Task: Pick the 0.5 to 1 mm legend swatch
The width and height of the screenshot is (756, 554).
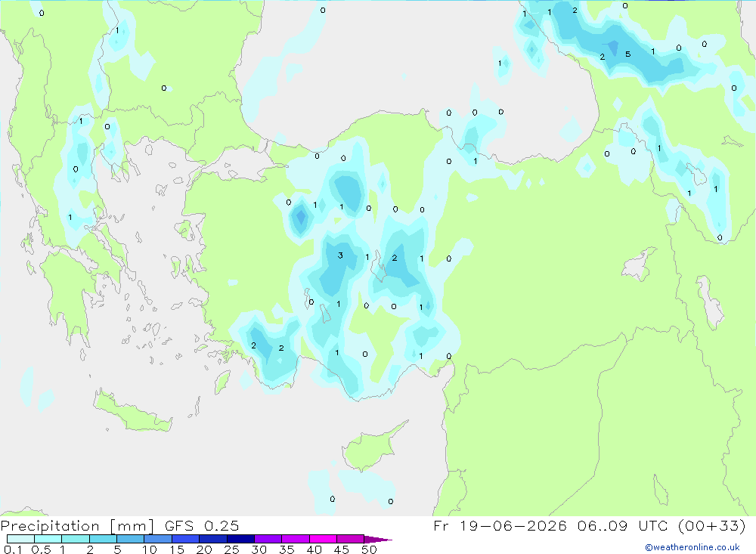Action: (x=48, y=539)
